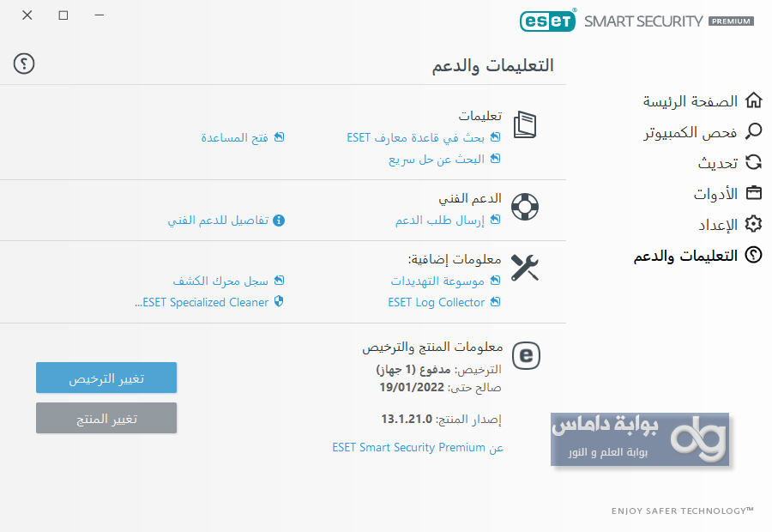Screen dimensions: 772x532
Task: Click the التعليمات والدعم page heading
Action: 493,65
